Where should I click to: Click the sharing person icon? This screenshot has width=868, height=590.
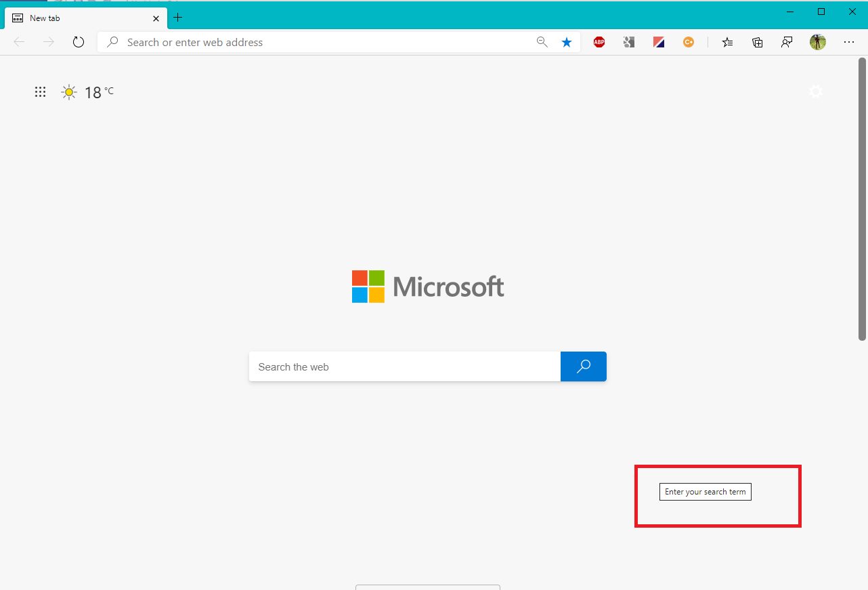(x=787, y=41)
